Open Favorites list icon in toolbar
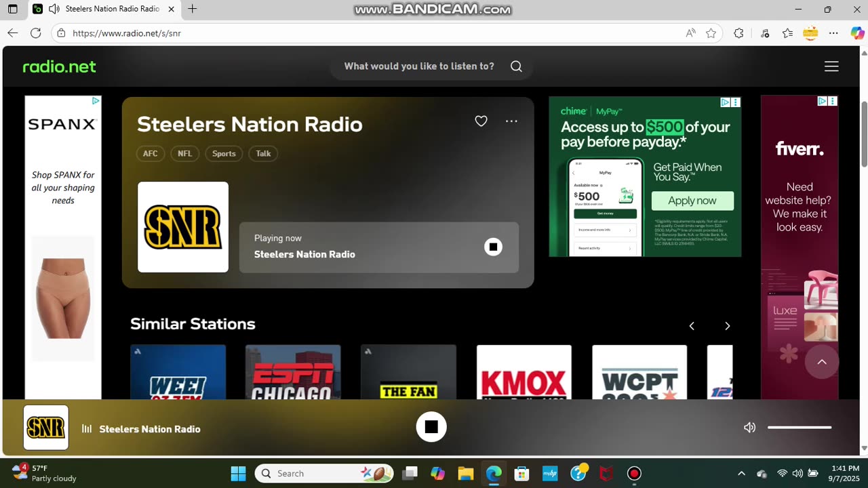Screen dimensions: 868x488 pyautogui.click(x=787, y=33)
